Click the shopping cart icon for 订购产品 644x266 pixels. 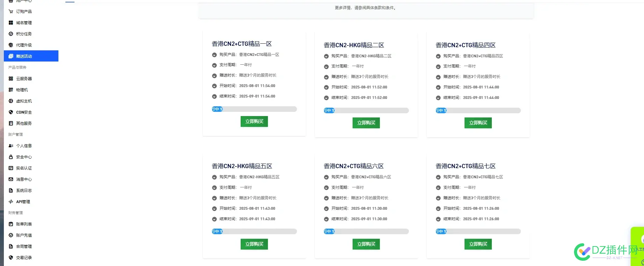click(11, 12)
